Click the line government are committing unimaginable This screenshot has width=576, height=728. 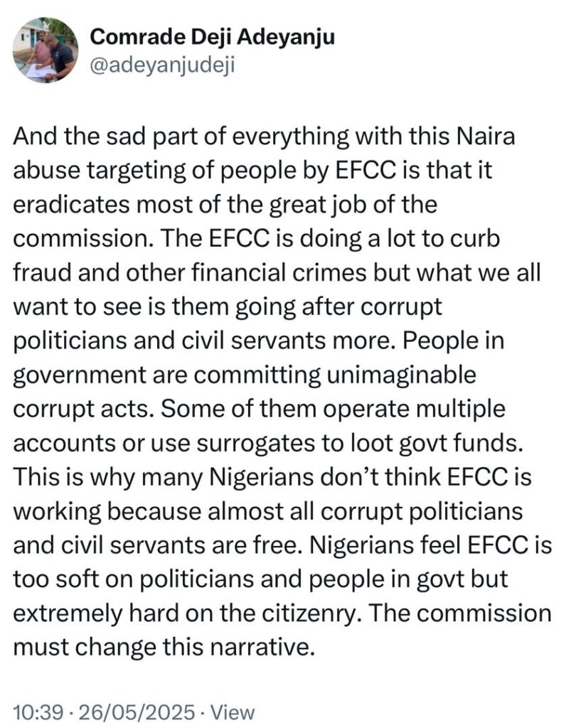pyautogui.click(x=245, y=375)
